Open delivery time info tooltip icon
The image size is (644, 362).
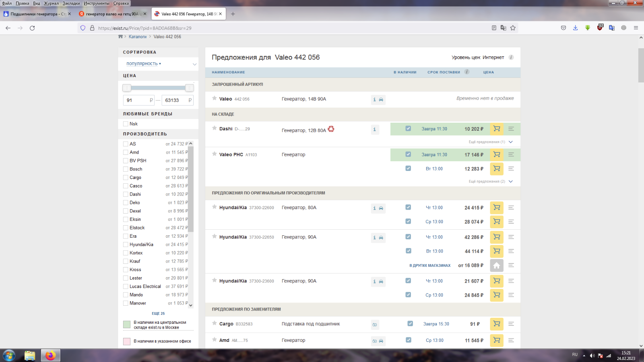[467, 72]
